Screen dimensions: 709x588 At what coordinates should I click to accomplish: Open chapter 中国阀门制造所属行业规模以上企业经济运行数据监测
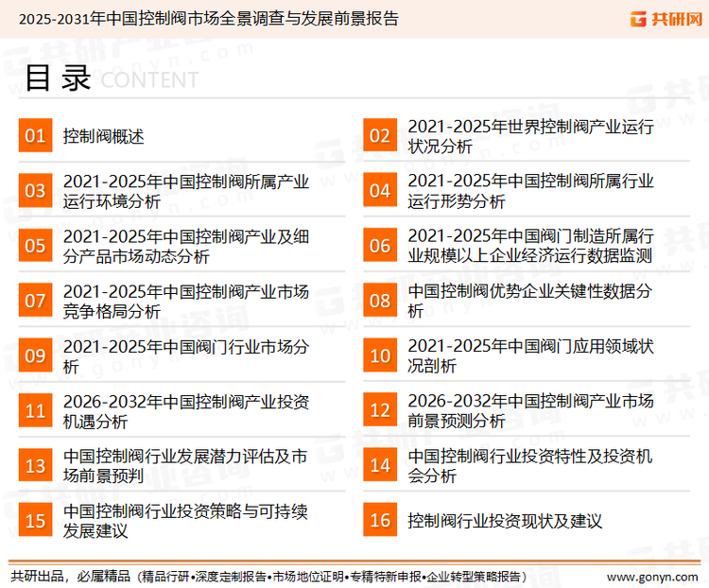[x=530, y=246]
